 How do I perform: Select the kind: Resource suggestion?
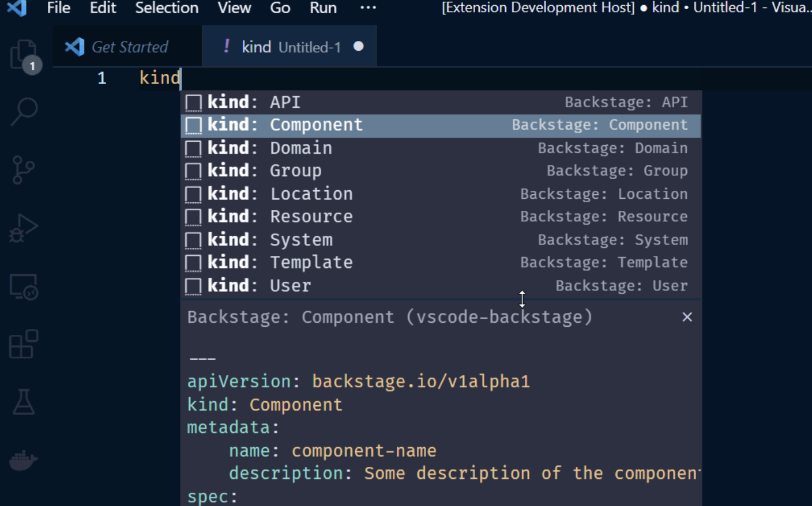pyautogui.click(x=441, y=217)
